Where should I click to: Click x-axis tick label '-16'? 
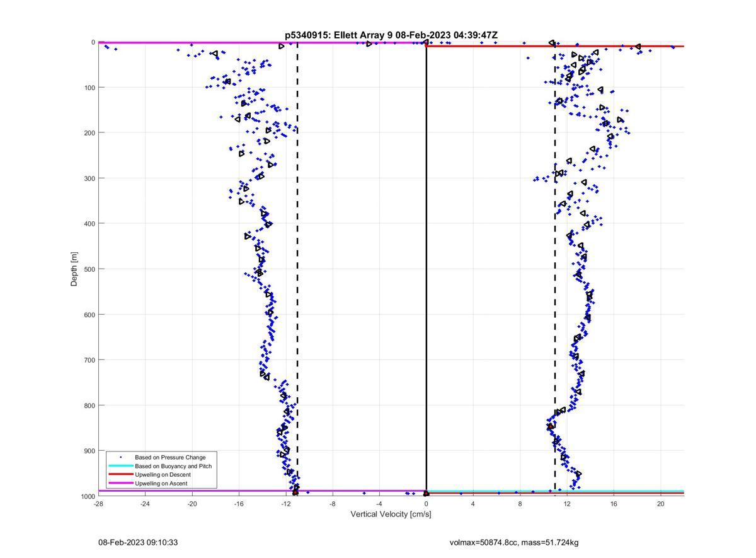click(x=239, y=504)
